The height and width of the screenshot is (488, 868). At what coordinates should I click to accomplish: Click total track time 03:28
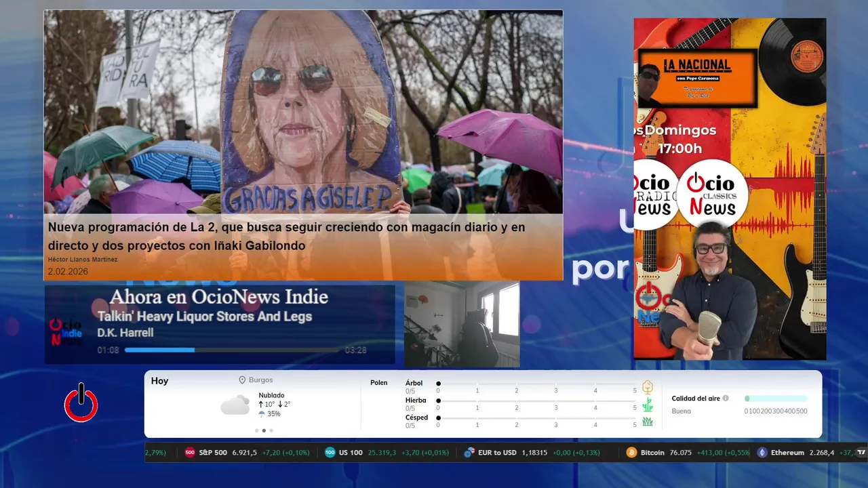pos(356,350)
